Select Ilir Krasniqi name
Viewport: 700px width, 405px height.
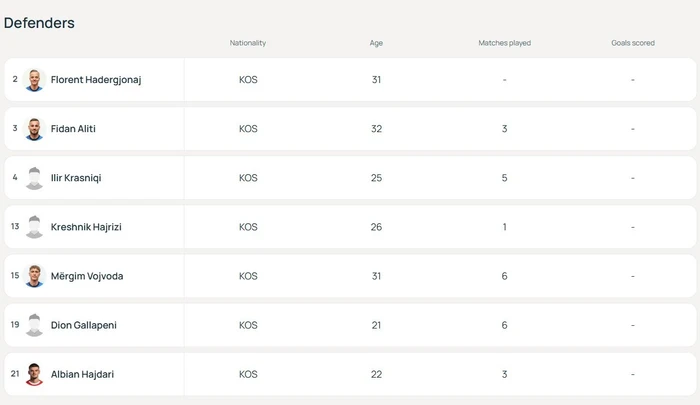tap(76, 178)
